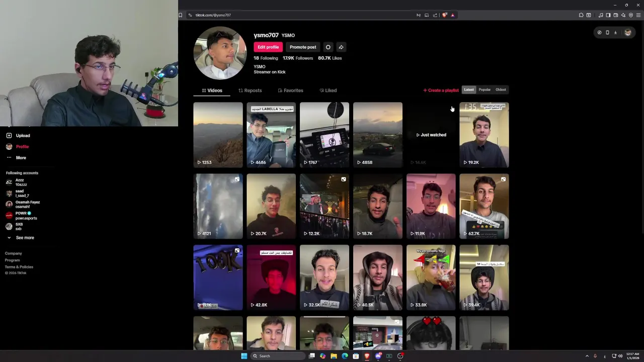The image size is (644, 362).
Task: Open the browser hamburger menu
Action: tap(638, 15)
